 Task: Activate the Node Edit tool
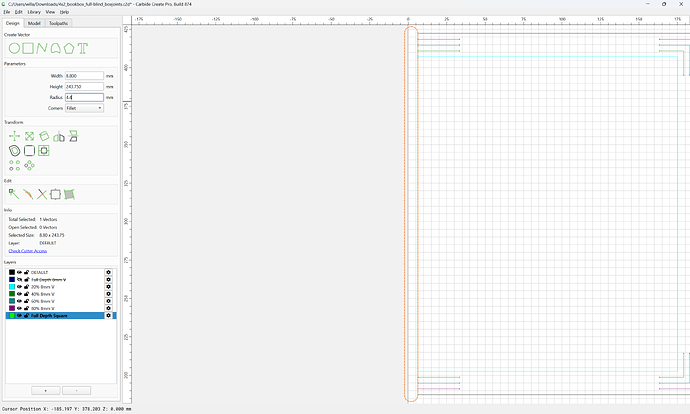coord(14,194)
